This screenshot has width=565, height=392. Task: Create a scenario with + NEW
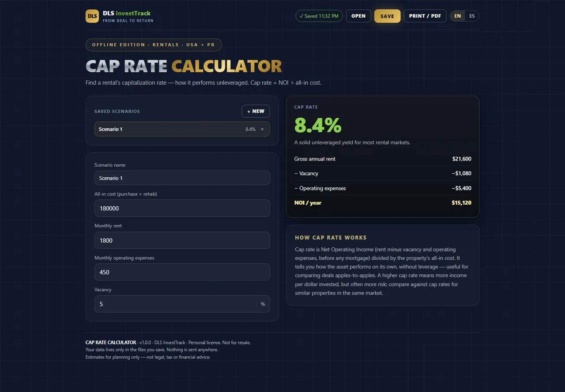tap(256, 111)
